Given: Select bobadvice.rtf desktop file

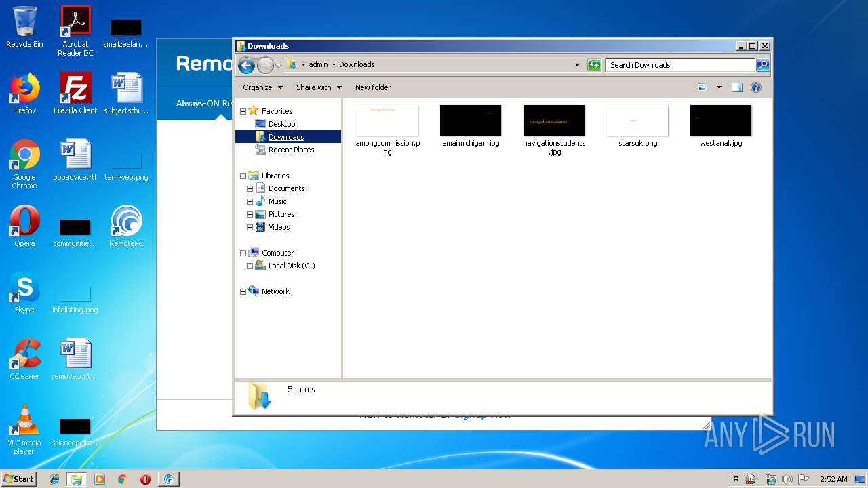Looking at the screenshot, I should click(75, 160).
